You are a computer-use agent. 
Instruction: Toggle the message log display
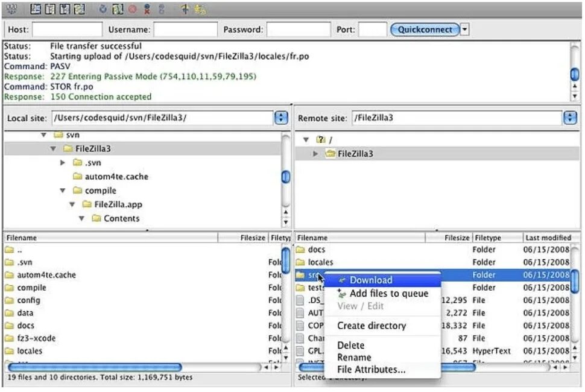[36, 9]
